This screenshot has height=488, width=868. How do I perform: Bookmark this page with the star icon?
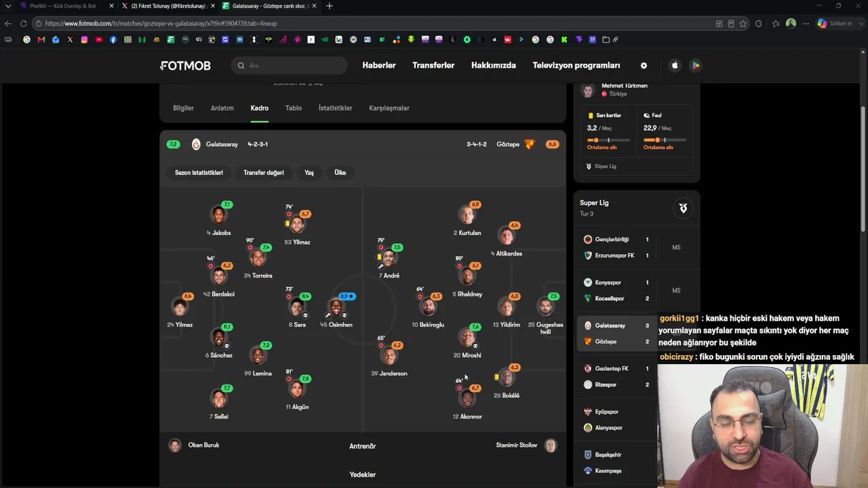(x=743, y=23)
